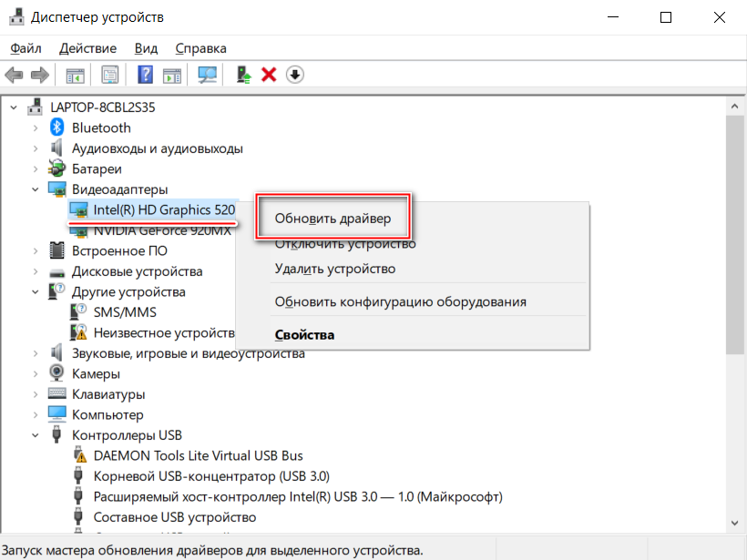Scan for hardware changes monitor icon
The image size is (747, 560).
pyautogui.click(x=207, y=75)
